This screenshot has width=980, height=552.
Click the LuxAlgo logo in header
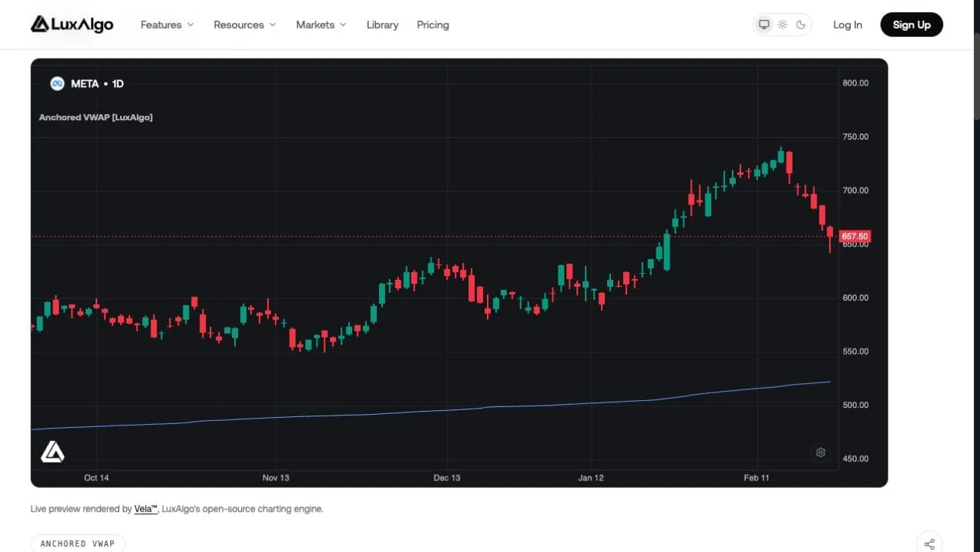tap(72, 25)
